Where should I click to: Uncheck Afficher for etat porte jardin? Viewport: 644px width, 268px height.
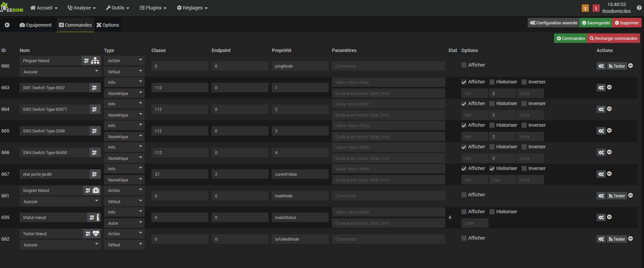point(464,169)
